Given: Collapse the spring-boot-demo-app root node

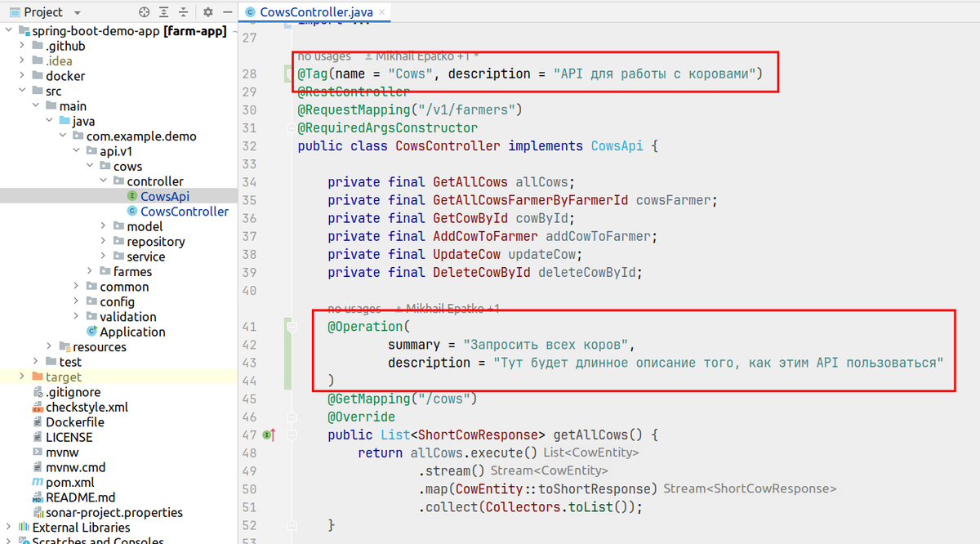Looking at the screenshot, I should pyautogui.click(x=9, y=31).
